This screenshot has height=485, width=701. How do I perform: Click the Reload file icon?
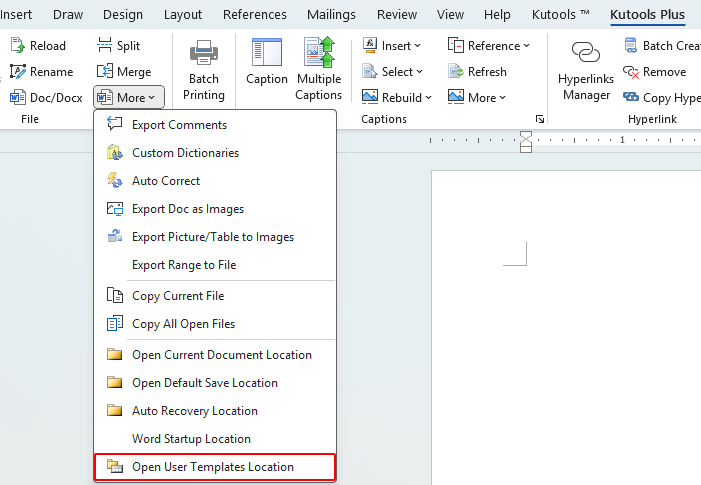(18, 46)
